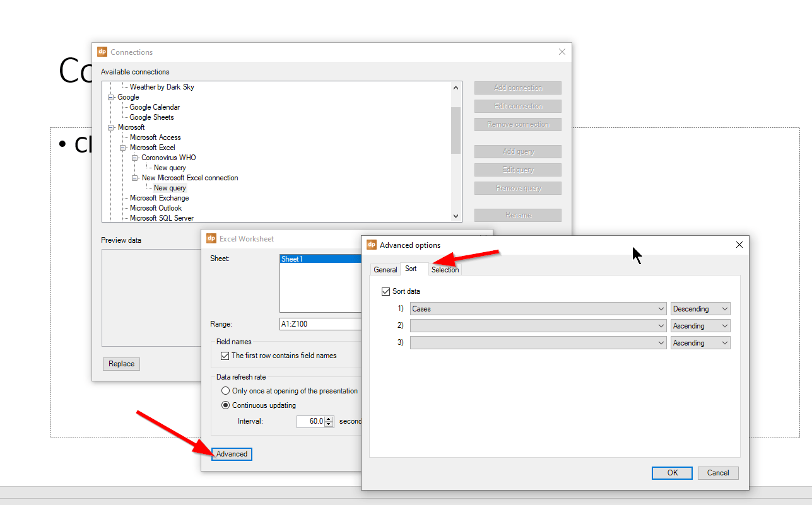This screenshot has height=505, width=812.
Task: Click connections list scrollbar up arrow
Action: coord(456,87)
